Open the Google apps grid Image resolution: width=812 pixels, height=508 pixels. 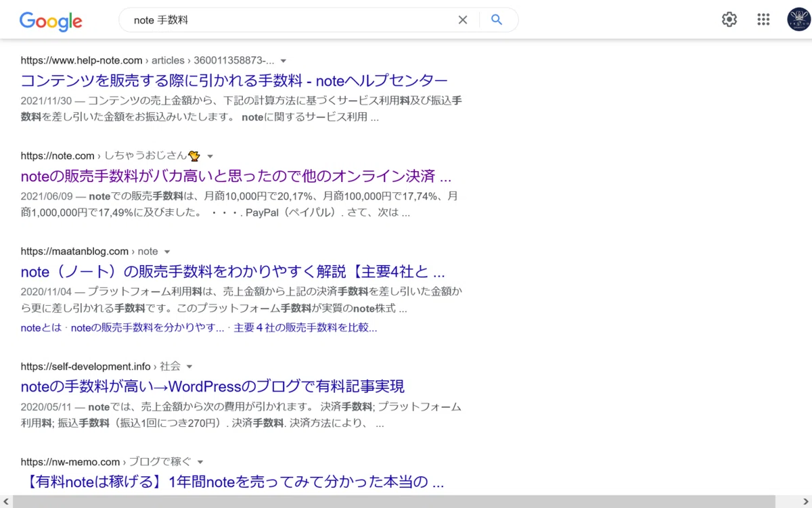click(763, 20)
